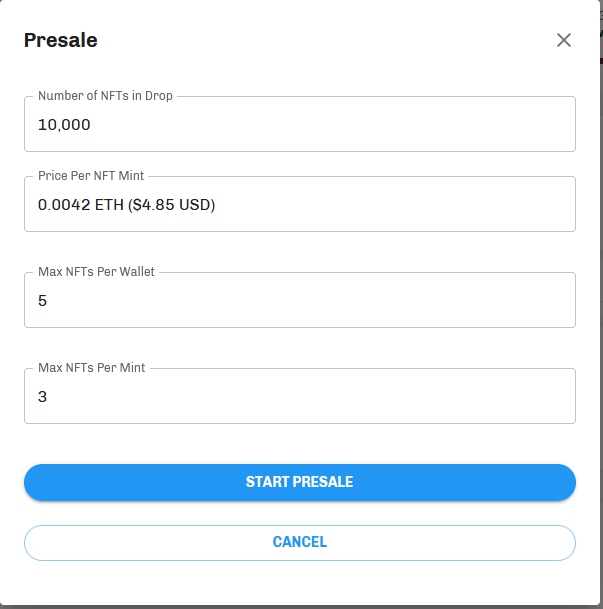
Task: Focus the Max NFTs Per Wallet field
Action: (300, 300)
